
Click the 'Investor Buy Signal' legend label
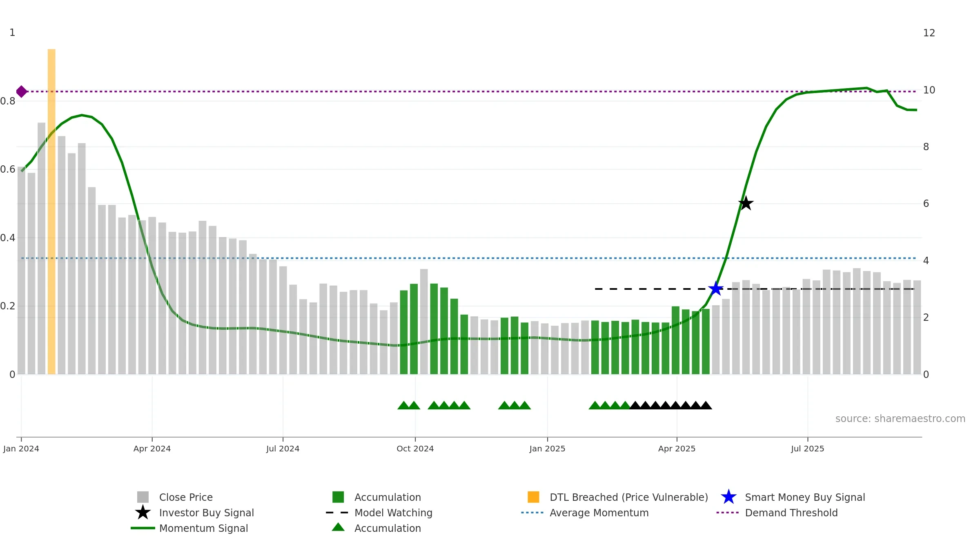[207, 513]
